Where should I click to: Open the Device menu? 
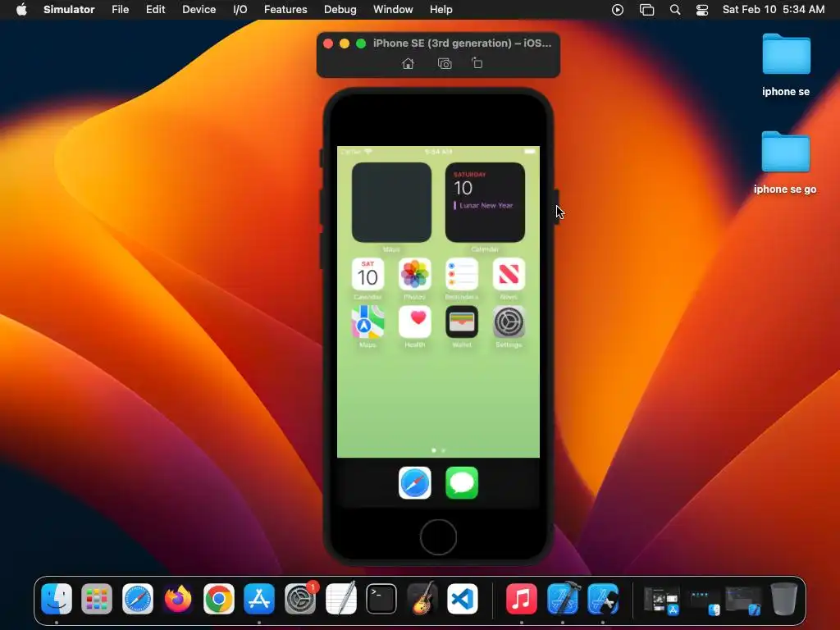pyautogui.click(x=199, y=10)
